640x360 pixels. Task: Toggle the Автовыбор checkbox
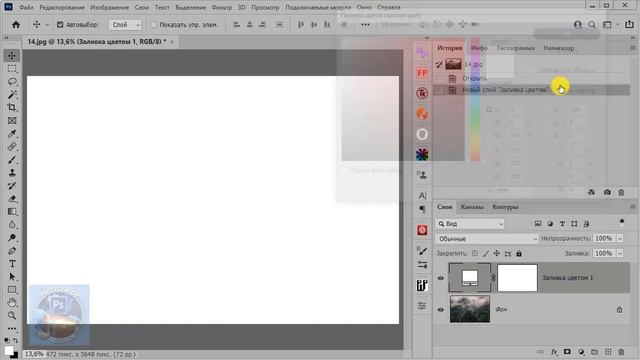[x=60, y=25]
